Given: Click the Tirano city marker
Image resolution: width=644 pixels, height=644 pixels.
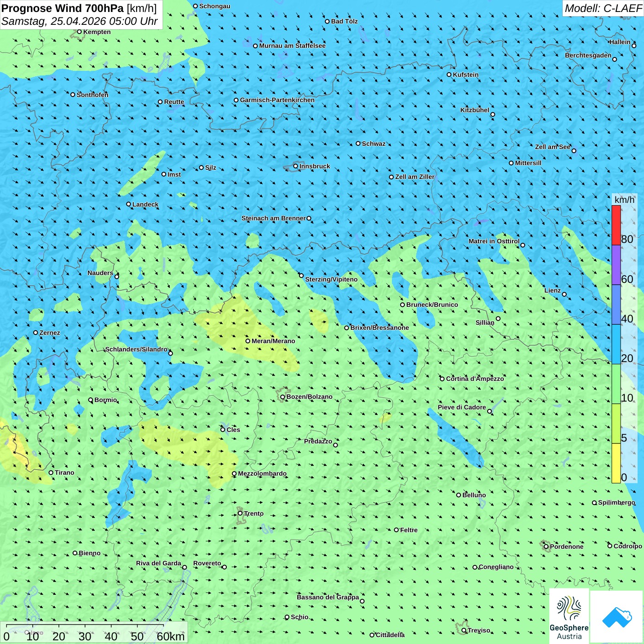Looking at the screenshot, I should pos(51,472).
